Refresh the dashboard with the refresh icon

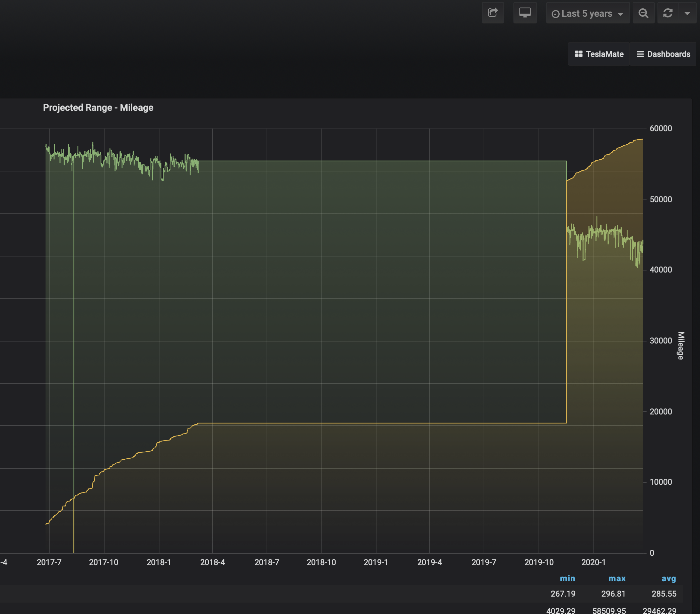click(668, 13)
